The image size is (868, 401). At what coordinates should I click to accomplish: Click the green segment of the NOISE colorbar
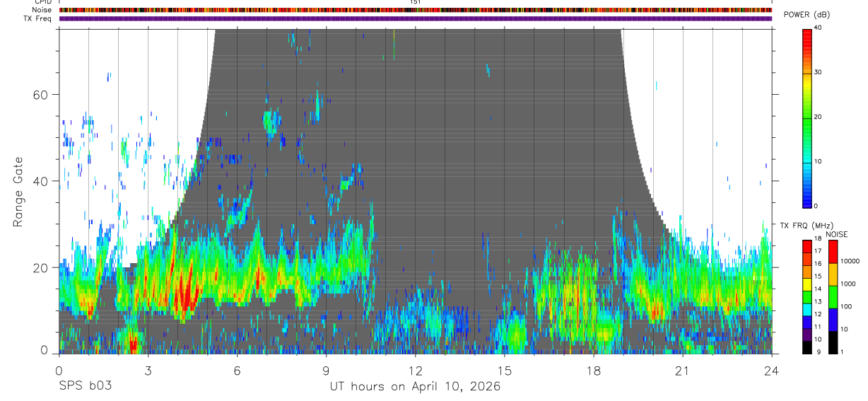833,297
